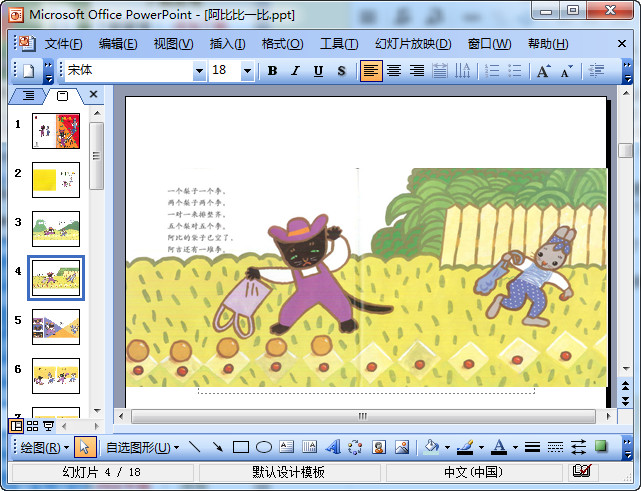Image resolution: width=641 pixels, height=491 pixels.
Task: Open the 视图(V) menu
Action: 174,44
